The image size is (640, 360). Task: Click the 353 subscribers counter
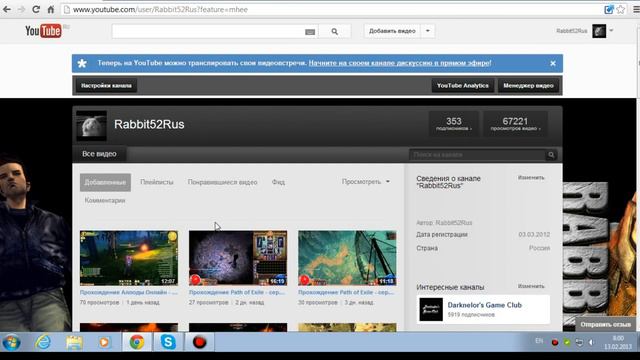click(x=453, y=124)
